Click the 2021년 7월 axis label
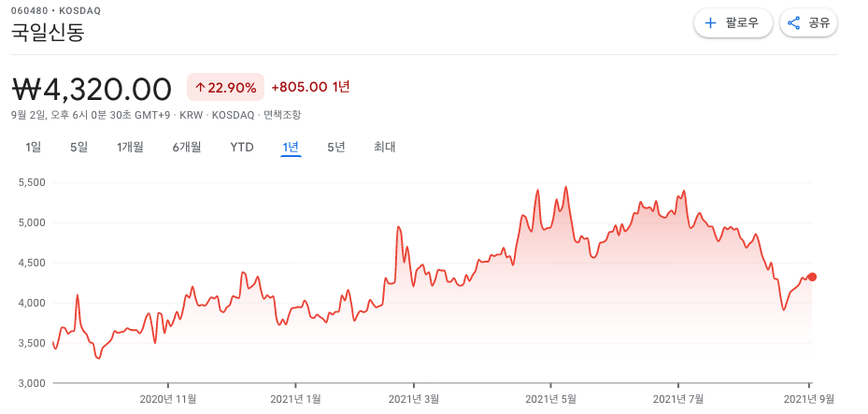 tap(678, 399)
